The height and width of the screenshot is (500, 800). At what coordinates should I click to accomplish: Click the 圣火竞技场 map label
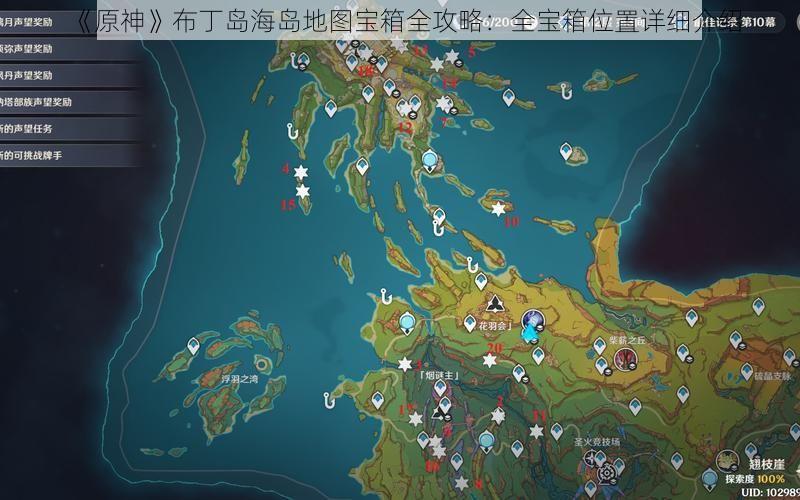click(x=597, y=442)
